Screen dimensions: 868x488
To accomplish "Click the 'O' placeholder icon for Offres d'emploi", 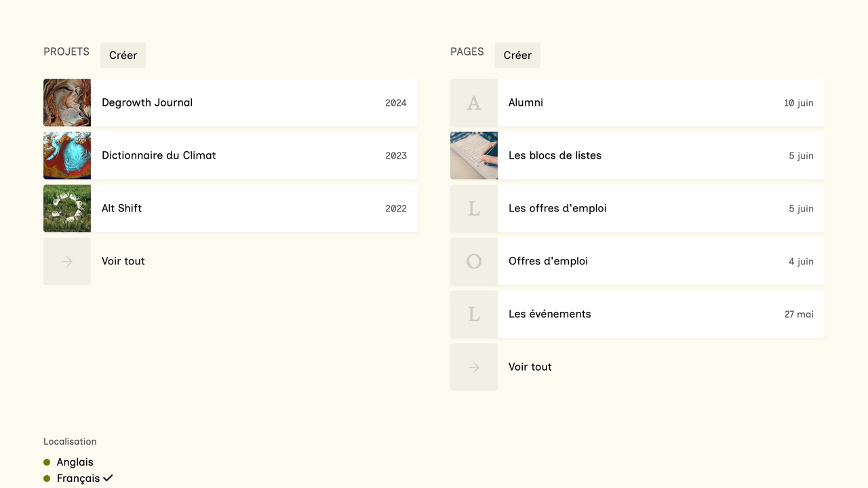I will (474, 261).
